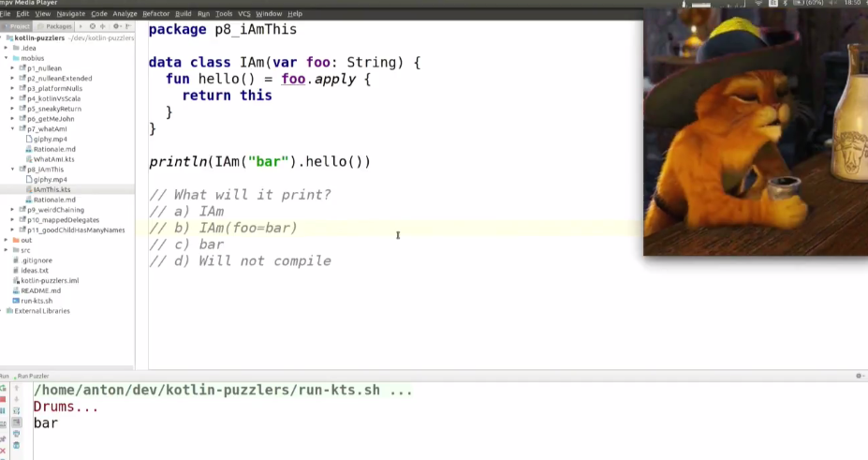The width and height of the screenshot is (868, 460).
Task: Click the clear all trash icon
Action: 17,446
